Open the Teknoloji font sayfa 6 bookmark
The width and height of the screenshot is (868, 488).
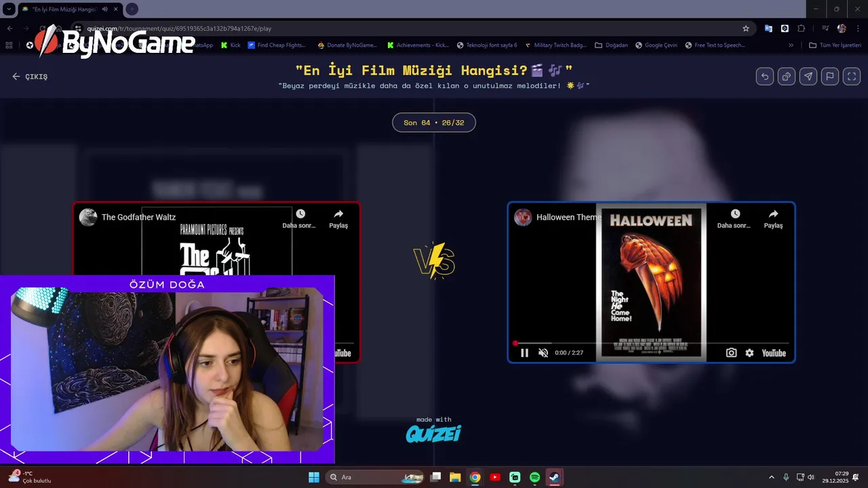click(x=487, y=45)
